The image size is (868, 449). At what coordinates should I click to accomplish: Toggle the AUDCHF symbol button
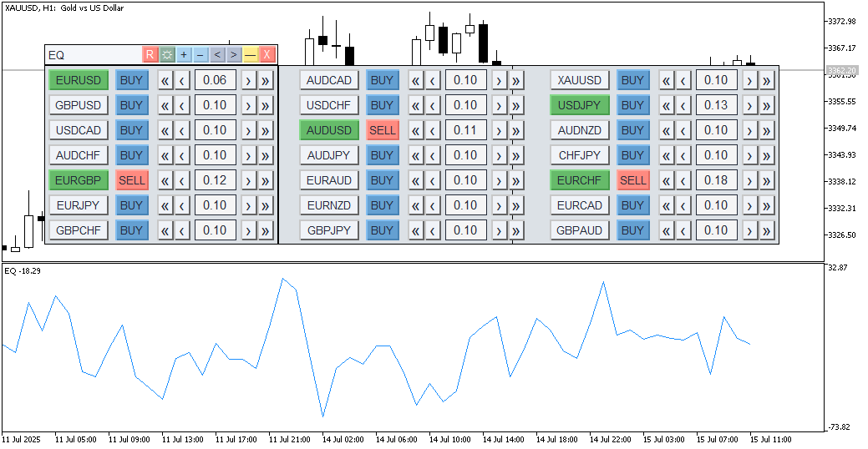pyautogui.click(x=79, y=155)
